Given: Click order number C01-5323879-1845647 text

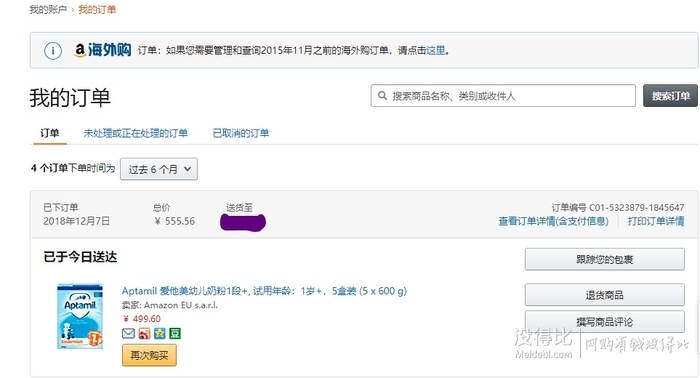Looking at the screenshot, I should coord(636,208).
